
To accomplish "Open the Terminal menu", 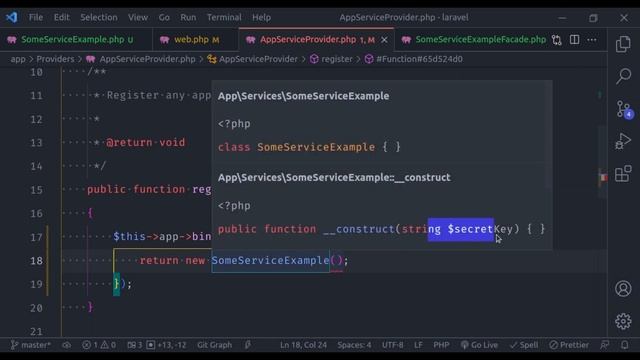I will [x=224, y=18].
